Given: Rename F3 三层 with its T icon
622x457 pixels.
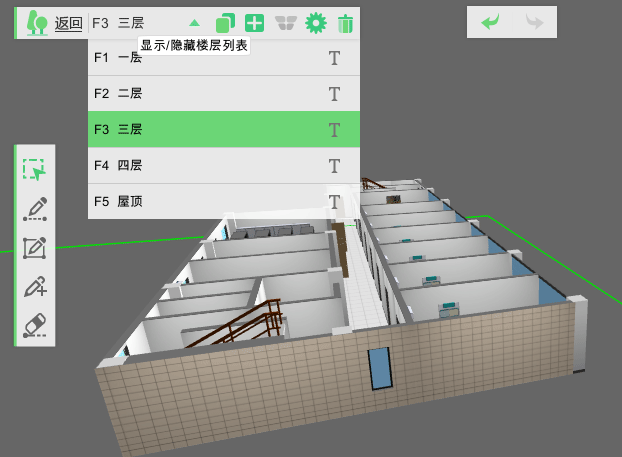Looking at the screenshot, I should coord(334,130).
